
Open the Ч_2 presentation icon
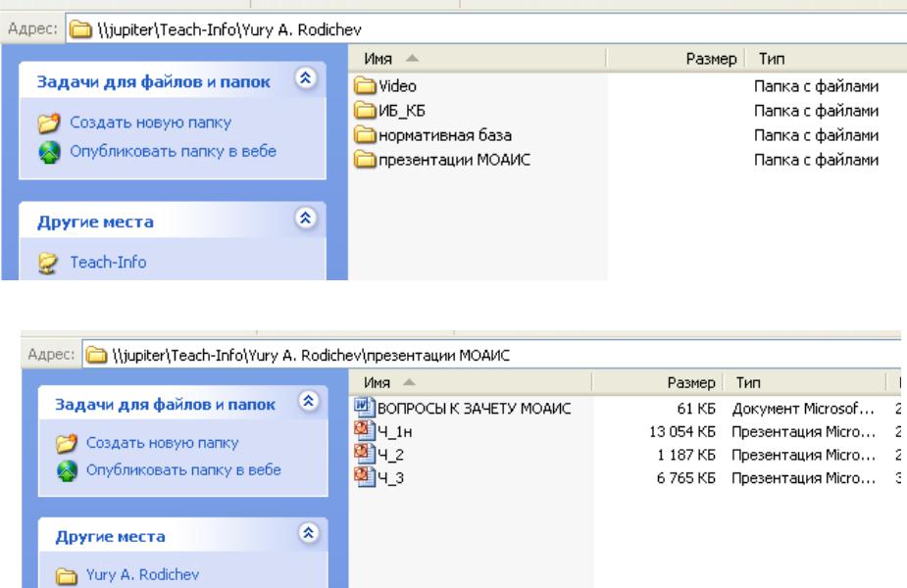click(365, 454)
